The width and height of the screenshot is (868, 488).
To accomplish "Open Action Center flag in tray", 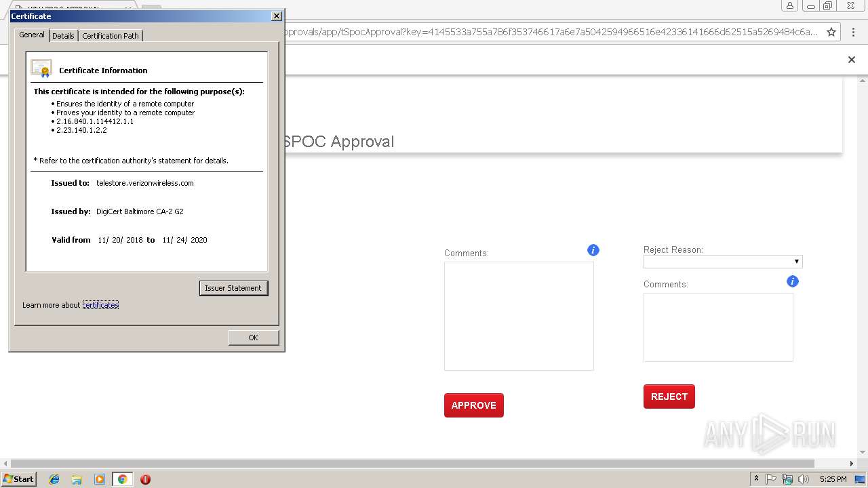I will (771, 479).
